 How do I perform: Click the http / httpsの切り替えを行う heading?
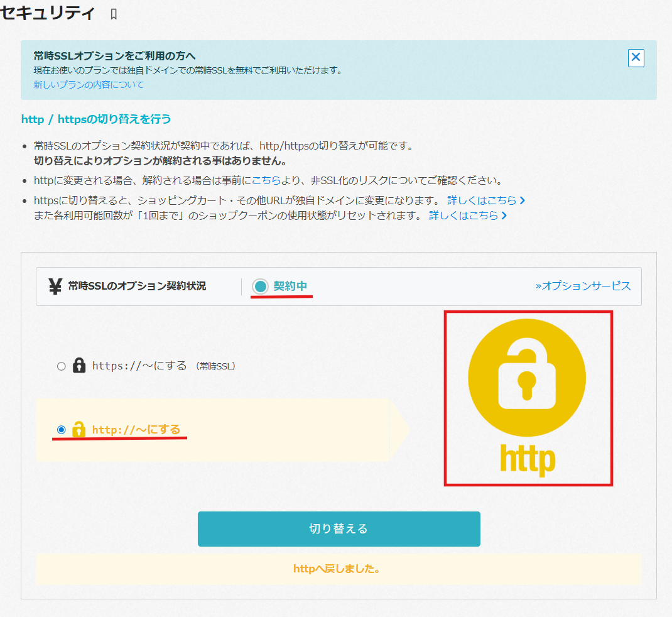point(96,119)
